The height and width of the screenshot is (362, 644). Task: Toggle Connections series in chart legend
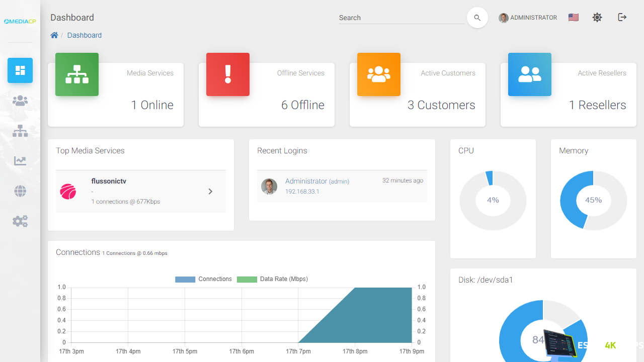204,279
